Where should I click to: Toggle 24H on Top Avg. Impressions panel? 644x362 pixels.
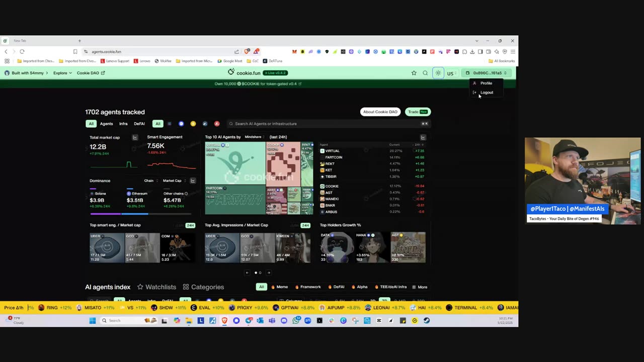pos(305,225)
